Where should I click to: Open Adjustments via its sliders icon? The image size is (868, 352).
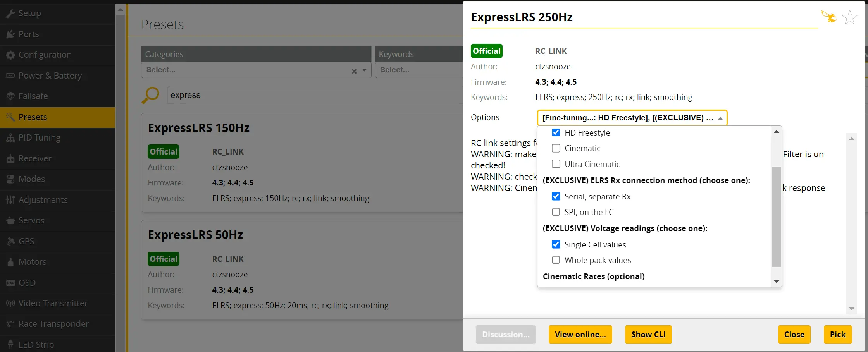click(10, 200)
